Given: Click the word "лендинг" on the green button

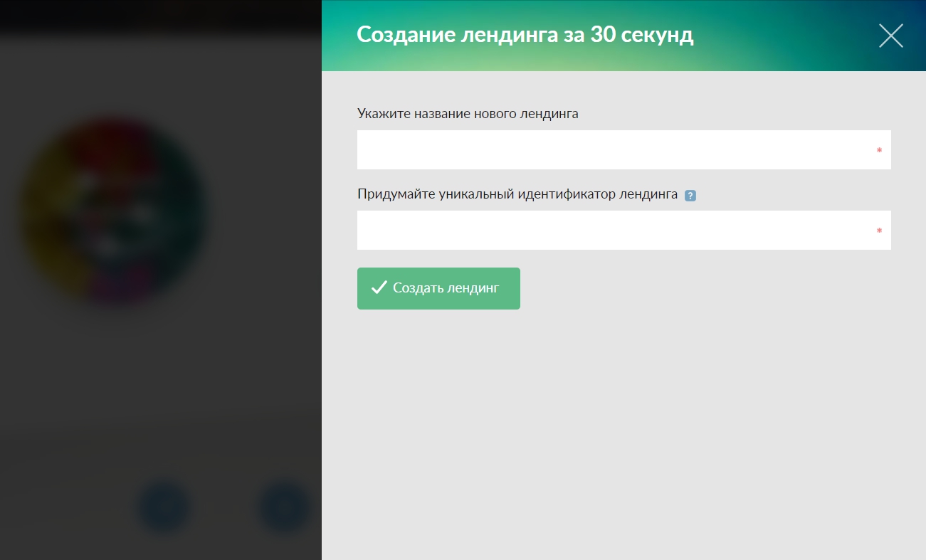Looking at the screenshot, I should click(x=473, y=288).
